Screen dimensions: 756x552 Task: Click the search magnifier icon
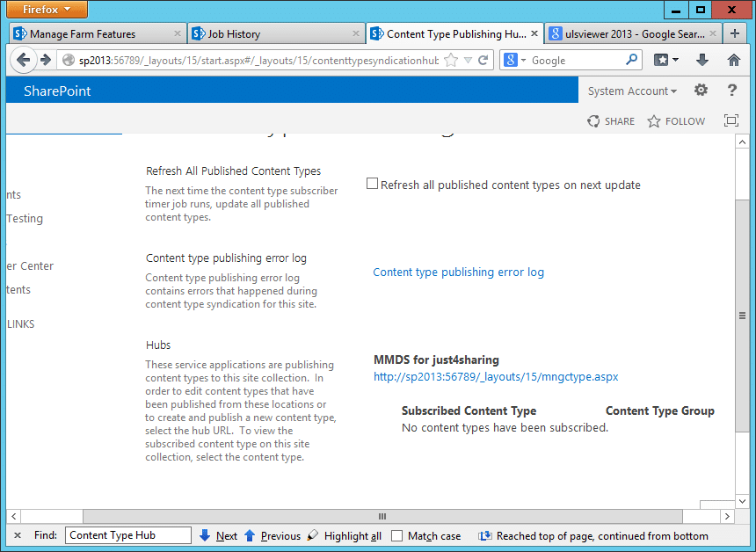(631, 60)
